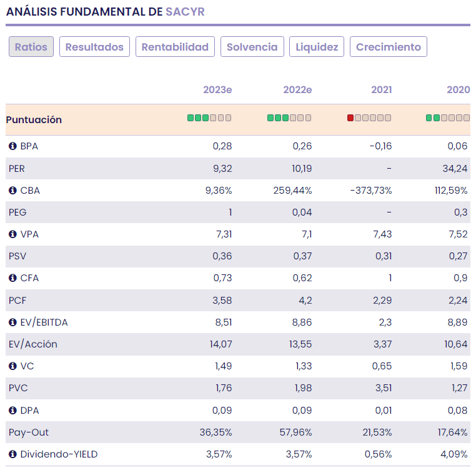Click the Puntuación row label

coord(34,119)
